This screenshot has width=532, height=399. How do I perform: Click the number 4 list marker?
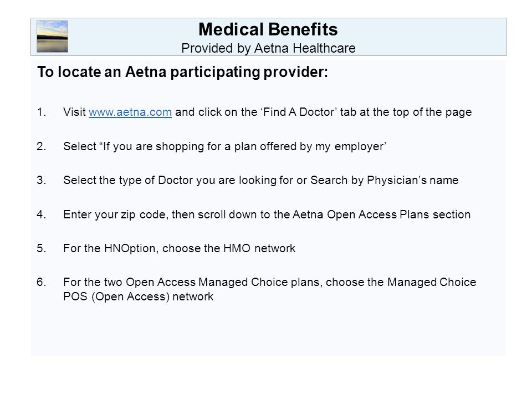click(42, 214)
